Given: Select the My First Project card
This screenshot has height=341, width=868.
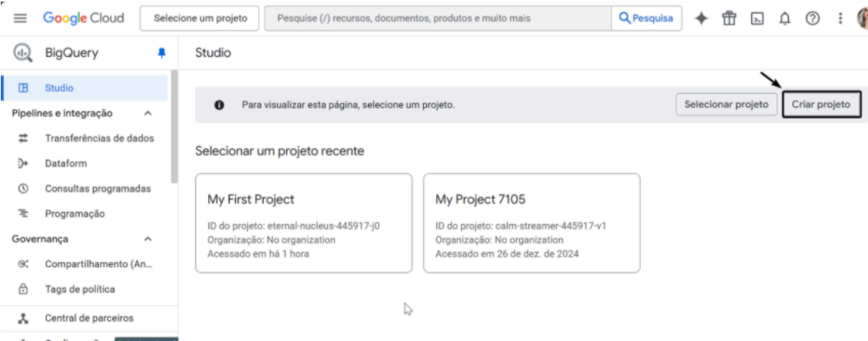Looking at the screenshot, I should [303, 223].
